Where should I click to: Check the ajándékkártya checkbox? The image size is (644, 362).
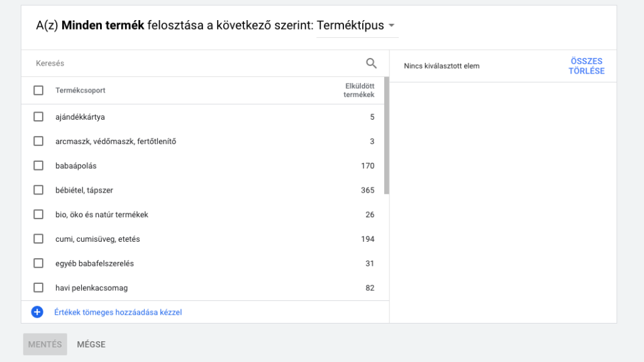click(38, 116)
